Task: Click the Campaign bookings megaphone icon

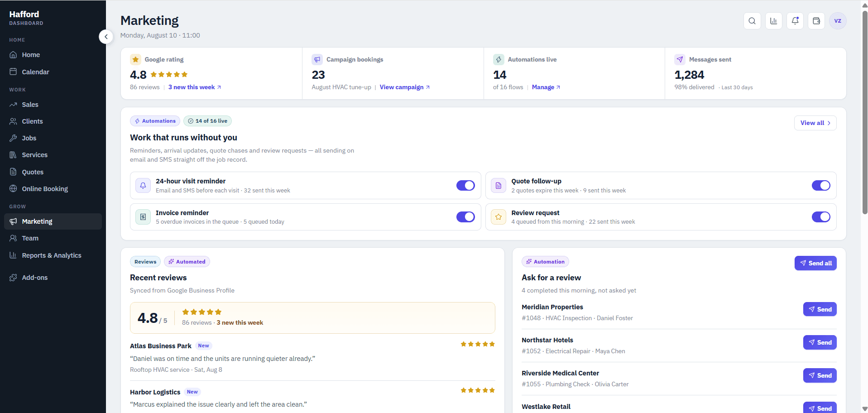Action: (317, 59)
